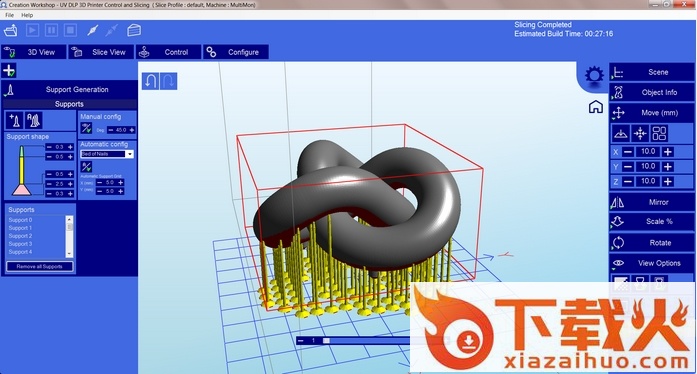Add a manual support icon
697x374 pixels.
click(15, 120)
